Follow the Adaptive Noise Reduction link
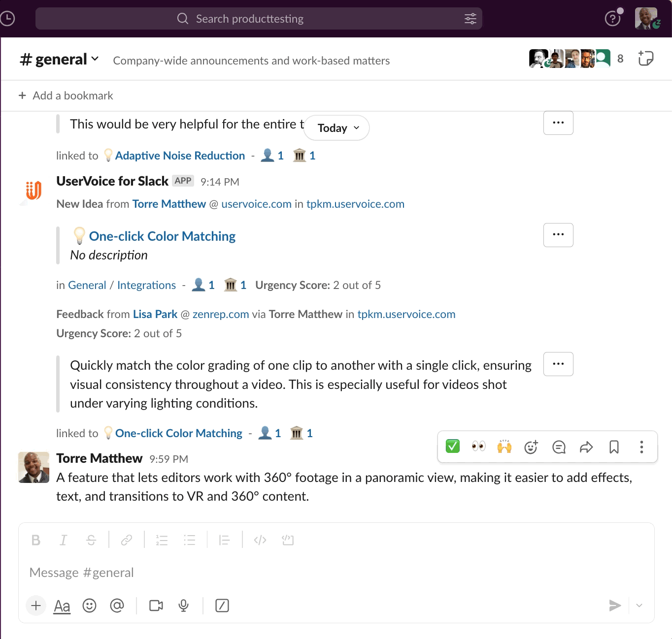The width and height of the screenshot is (672, 639). (x=179, y=155)
